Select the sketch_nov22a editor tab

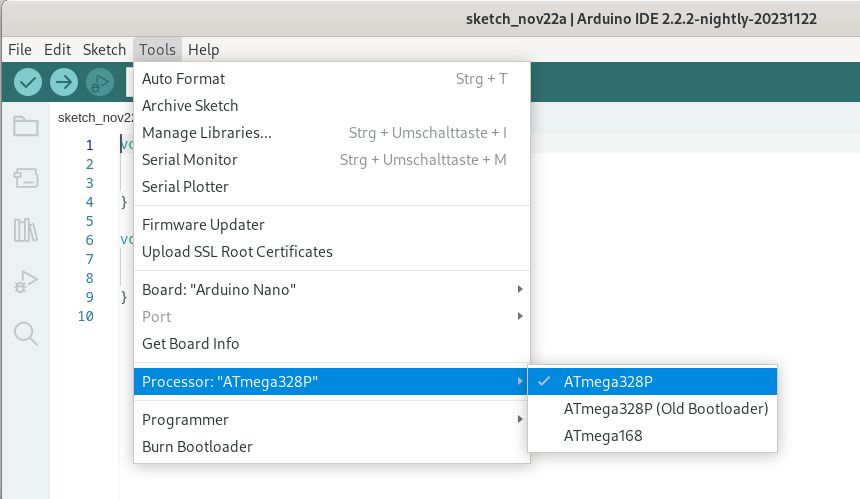[94, 118]
